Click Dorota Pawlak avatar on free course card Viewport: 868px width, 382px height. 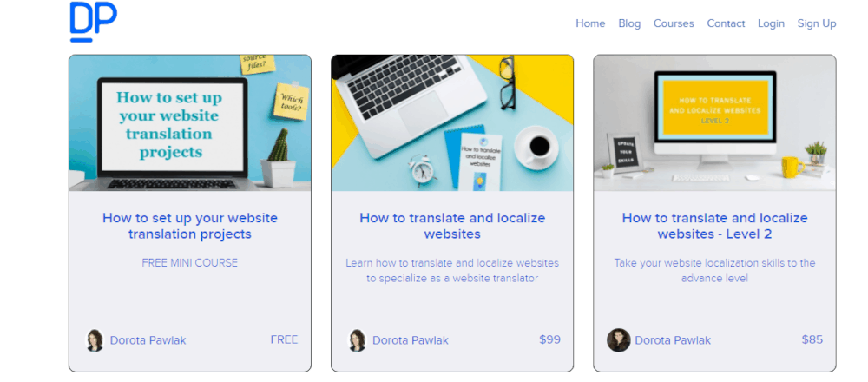click(x=95, y=340)
